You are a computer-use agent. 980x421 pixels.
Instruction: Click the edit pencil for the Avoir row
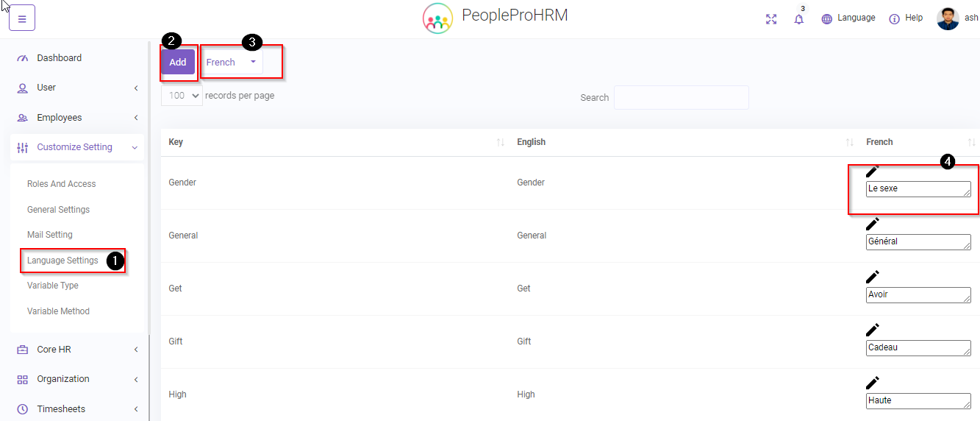(x=873, y=277)
